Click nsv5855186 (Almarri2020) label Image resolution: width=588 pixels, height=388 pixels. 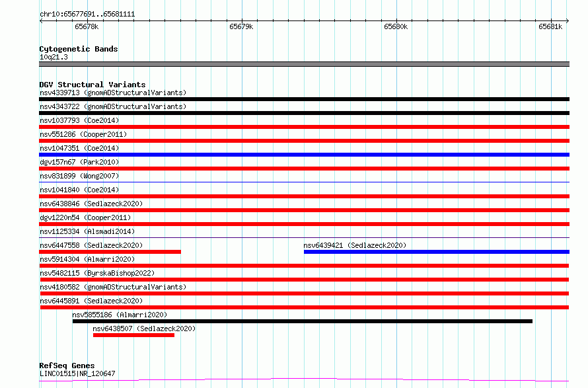pyautogui.click(x=120, y=315)
